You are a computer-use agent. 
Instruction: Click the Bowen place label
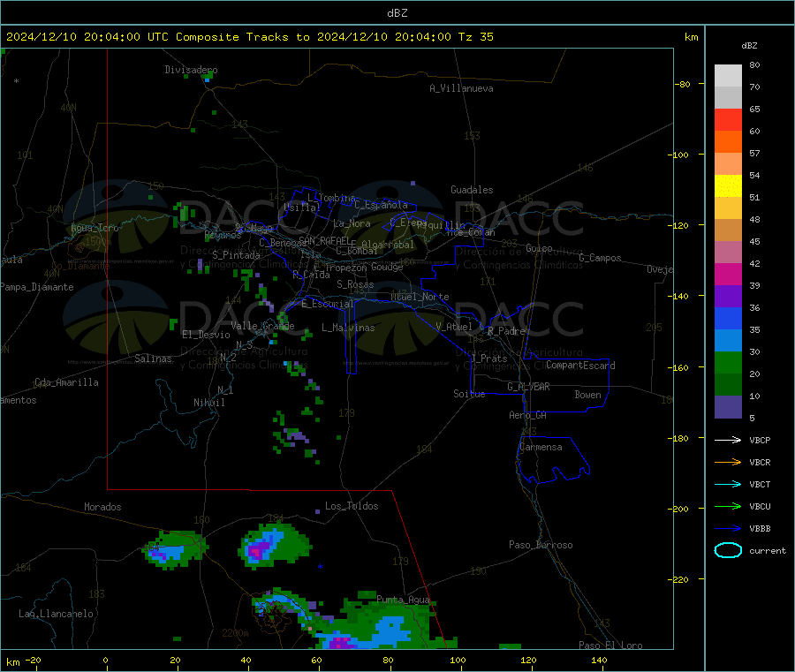[x=588, y=395]
